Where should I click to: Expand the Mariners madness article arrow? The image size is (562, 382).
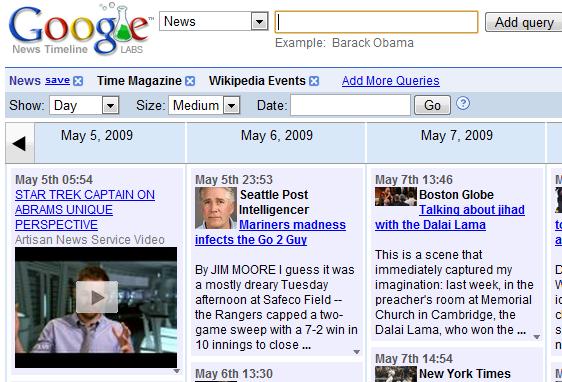356,352
